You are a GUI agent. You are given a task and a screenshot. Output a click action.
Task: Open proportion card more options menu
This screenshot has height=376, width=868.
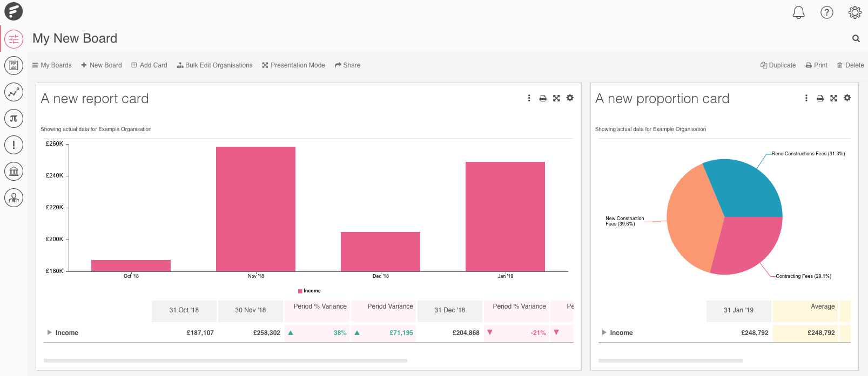pos(806,98)
